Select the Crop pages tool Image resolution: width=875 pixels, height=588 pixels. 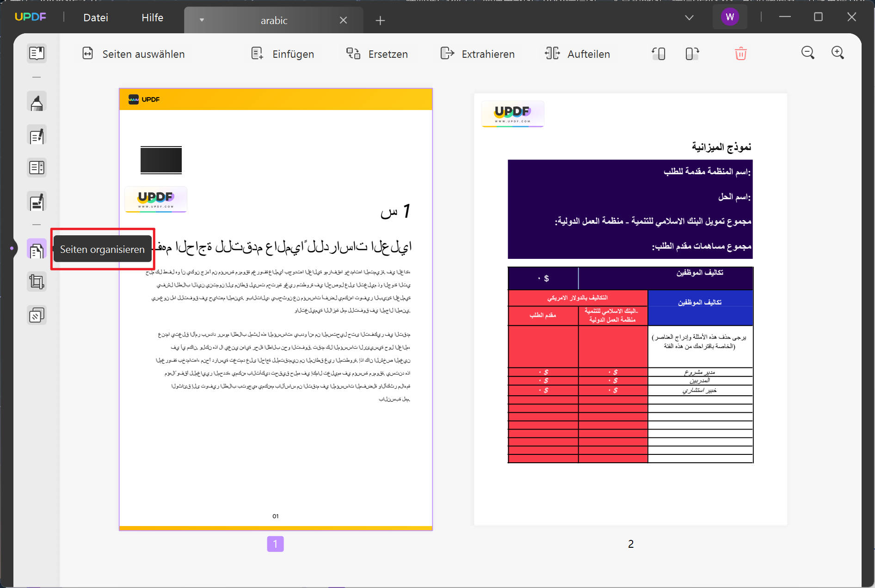pos(37,281)
